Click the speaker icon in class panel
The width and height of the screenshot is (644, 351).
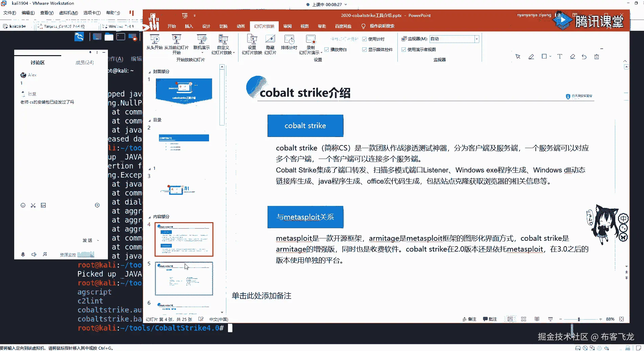tap(34, 254)
